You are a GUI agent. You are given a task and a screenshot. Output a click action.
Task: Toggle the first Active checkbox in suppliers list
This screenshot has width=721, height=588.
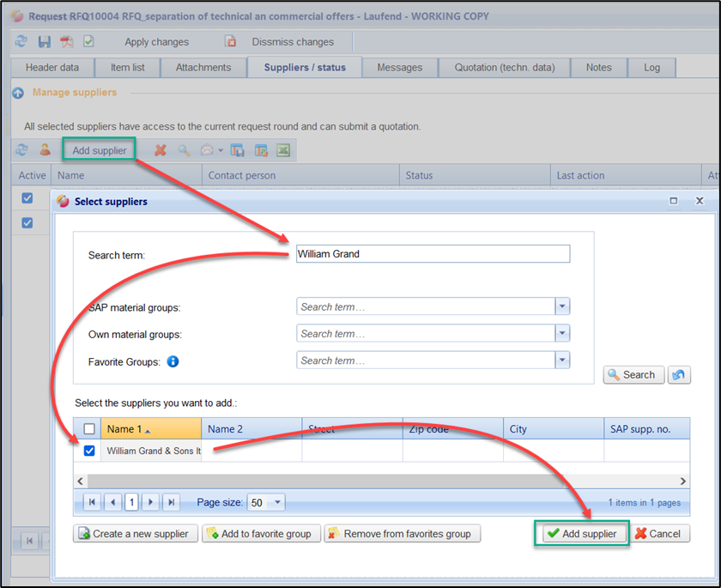coord(27,198)
